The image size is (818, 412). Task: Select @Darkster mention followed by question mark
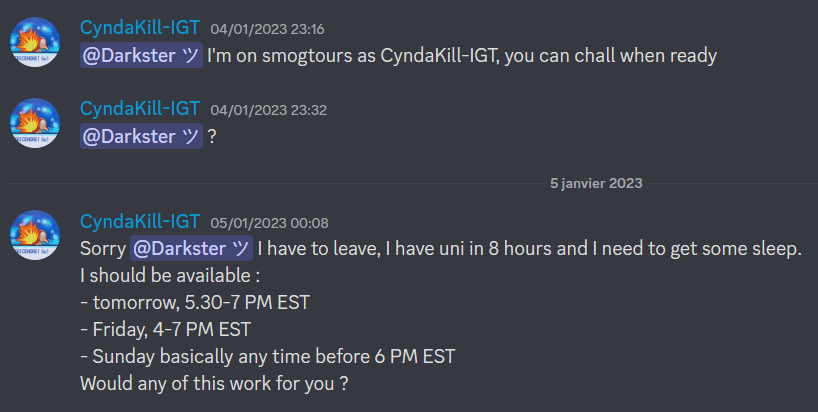(141, 136)
